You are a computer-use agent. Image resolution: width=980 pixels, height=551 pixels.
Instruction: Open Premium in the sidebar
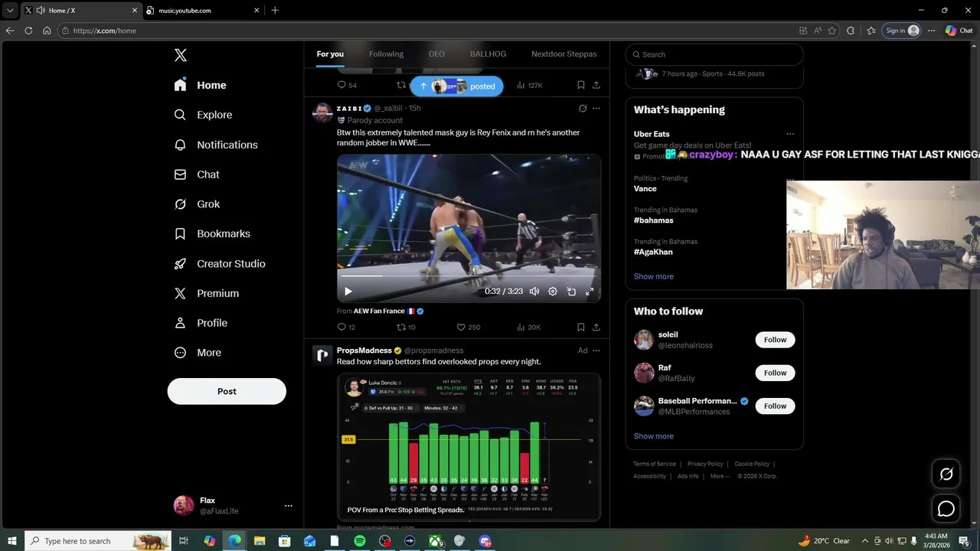pyautogui.click(x=207, y=293)
